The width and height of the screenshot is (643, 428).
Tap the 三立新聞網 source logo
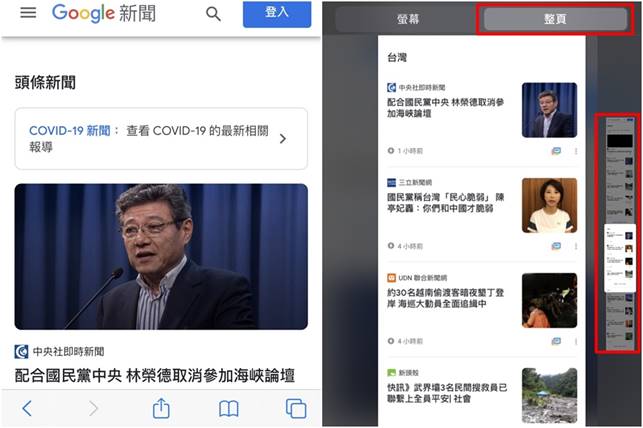tap(392, 182)
